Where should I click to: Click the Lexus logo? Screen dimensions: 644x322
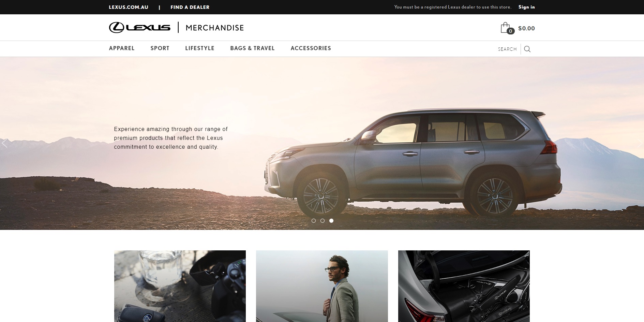coord(140,28)
